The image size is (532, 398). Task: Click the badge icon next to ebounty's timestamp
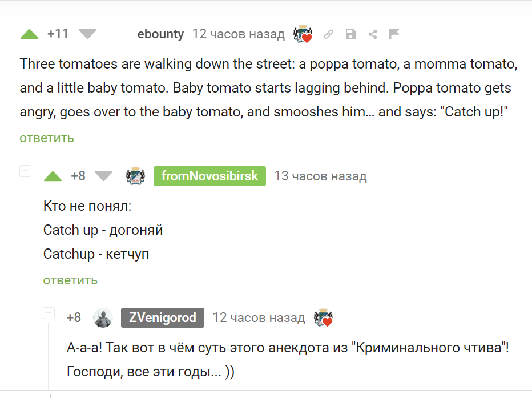[x=303, y=34]
